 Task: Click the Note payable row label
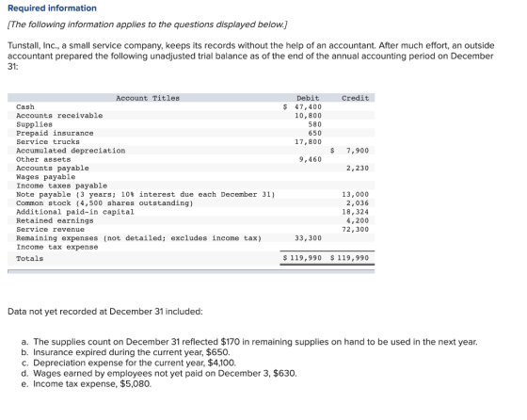point(146,194)
